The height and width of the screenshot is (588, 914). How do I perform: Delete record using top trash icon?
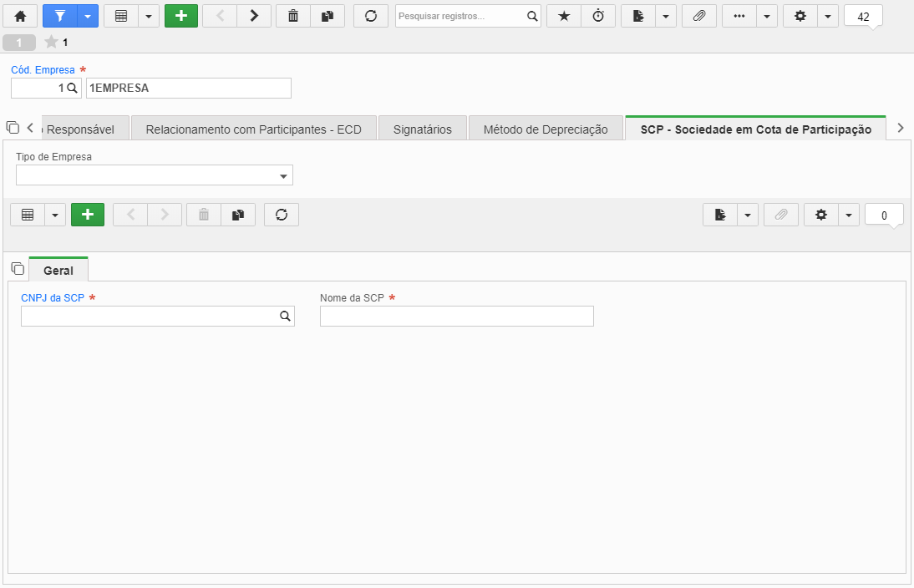pos(293,17)
